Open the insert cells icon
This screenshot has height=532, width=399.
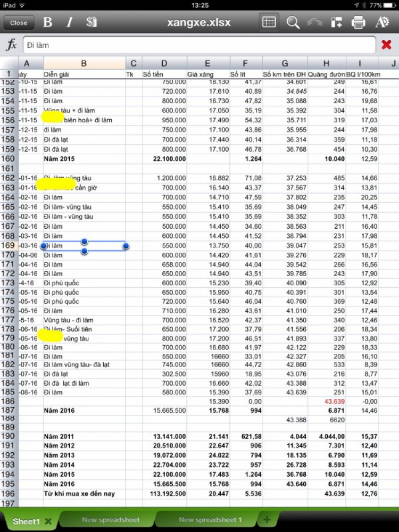click(x=336, y=22)
